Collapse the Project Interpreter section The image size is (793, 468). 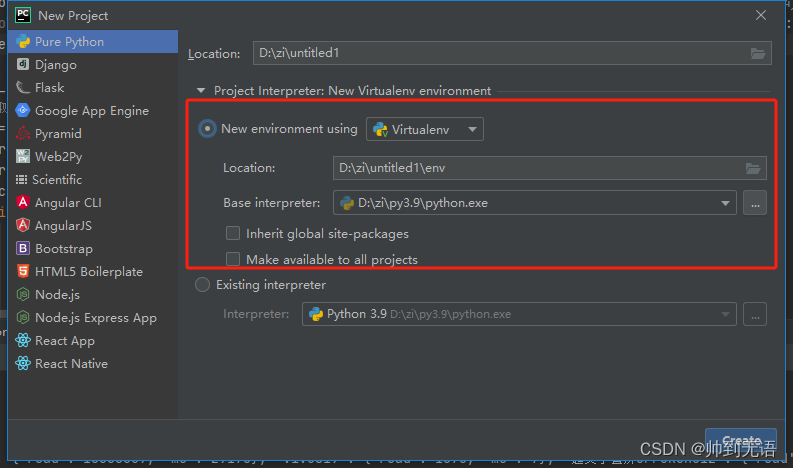click(201, 91)
